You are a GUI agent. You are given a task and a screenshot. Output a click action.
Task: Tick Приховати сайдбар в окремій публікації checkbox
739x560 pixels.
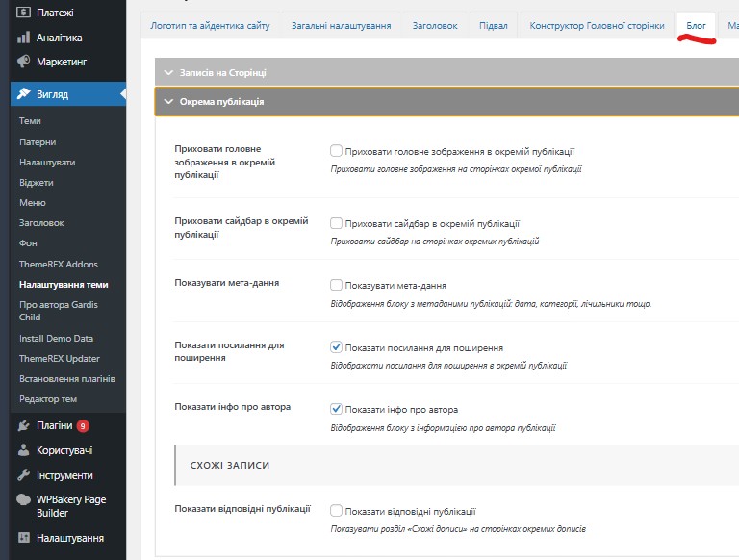[336, 223]
